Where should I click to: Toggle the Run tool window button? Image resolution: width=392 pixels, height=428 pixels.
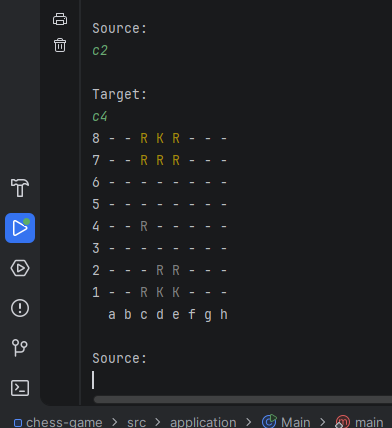(x=20, y=228)
